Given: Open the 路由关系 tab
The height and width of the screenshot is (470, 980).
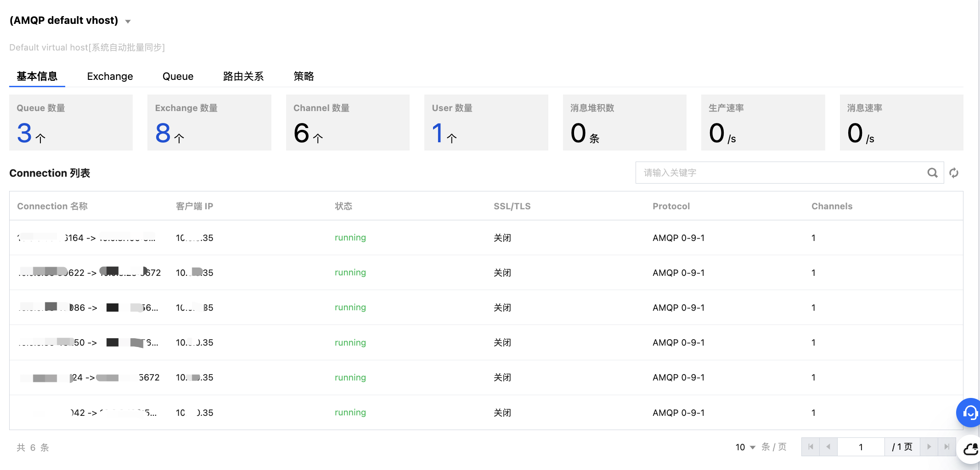Looking at the screenshot, I should tap(243, 76).
